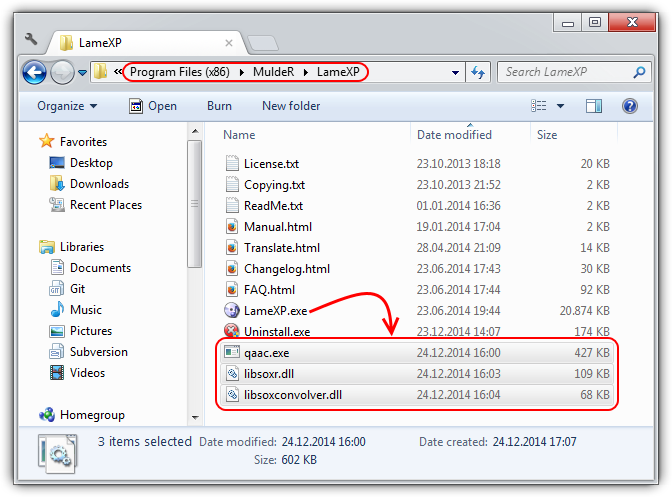Select the LameXP tab

145,43
